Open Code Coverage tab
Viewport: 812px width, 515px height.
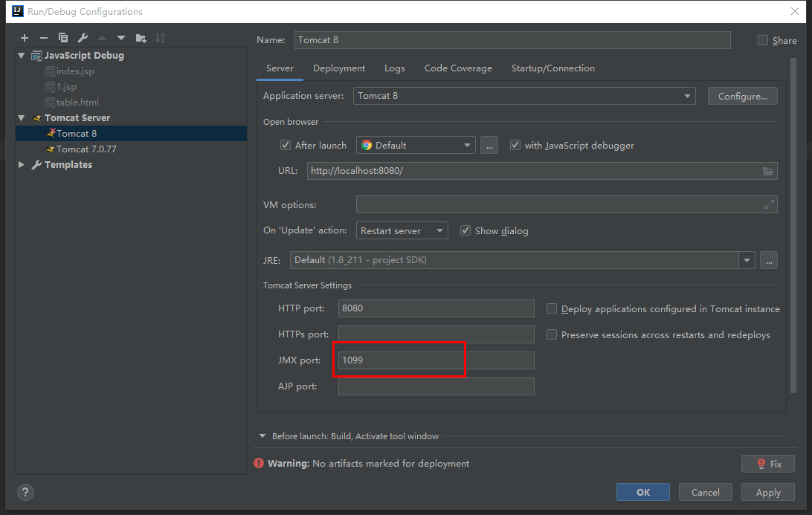(458, 68)
